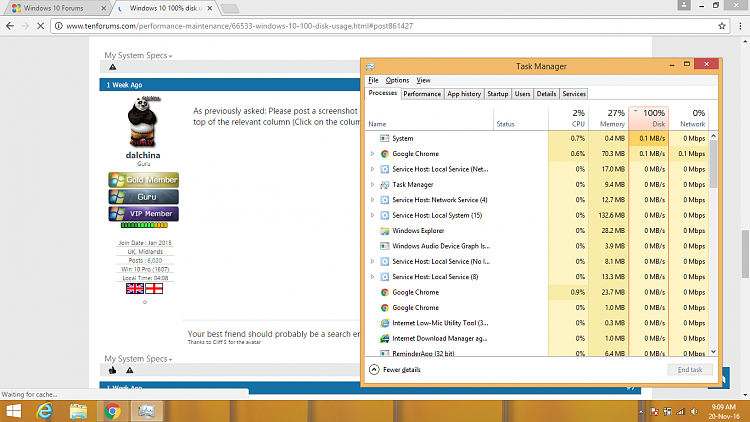This screenshot has width=750, height=422.
Task: Click the taskbar clock showing 9:09 AM
Action: [x=724, y=411]
